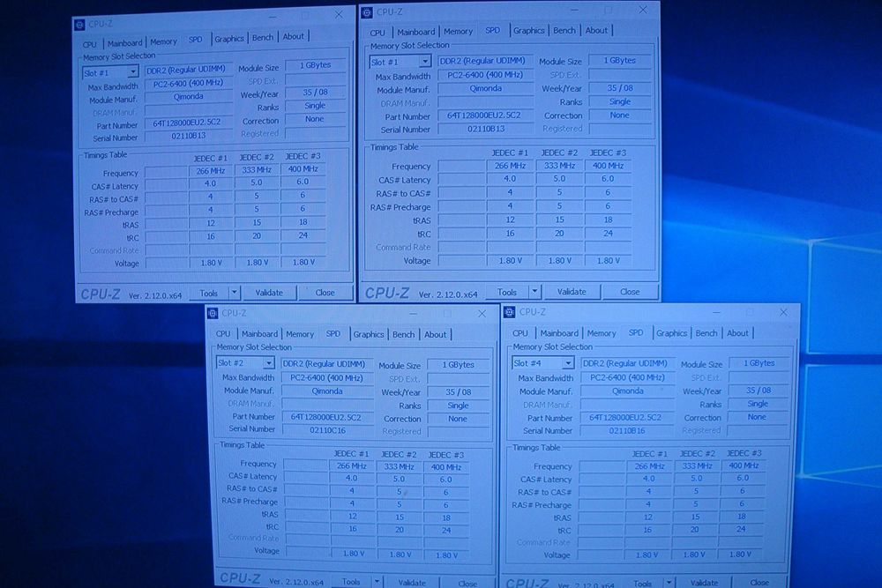Screen dimensions: 882x588
Task: Select SPD tab in Slot #2 window
Action: pyautogui.click(x=333, y=334)
